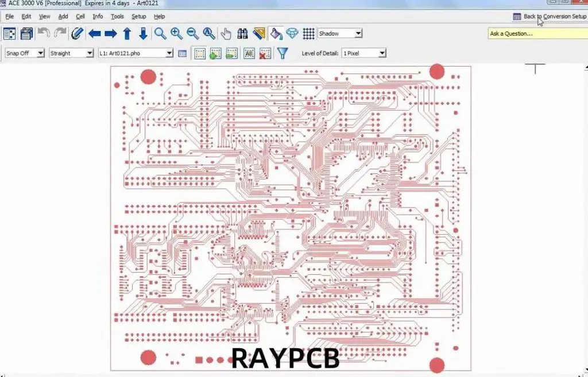Click the zoom in magnifier icon
Viewport: 588px width, 377px height.
click(x=176, y=34)
